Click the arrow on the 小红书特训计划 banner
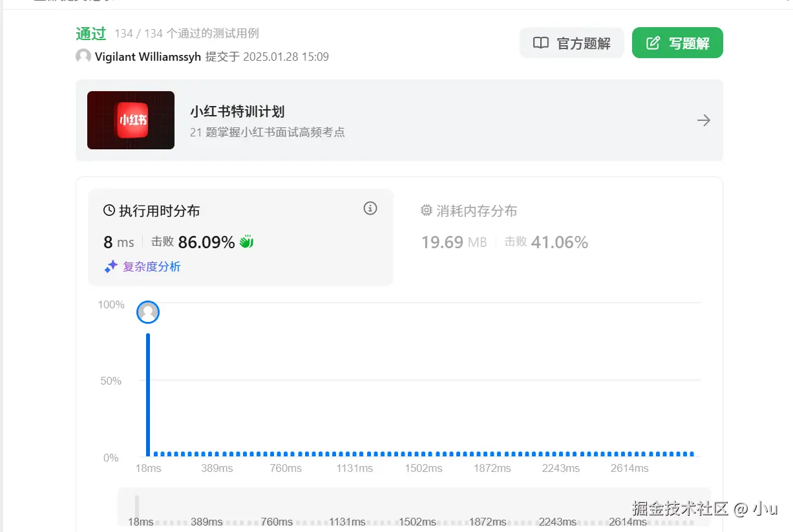 [704, 120]
